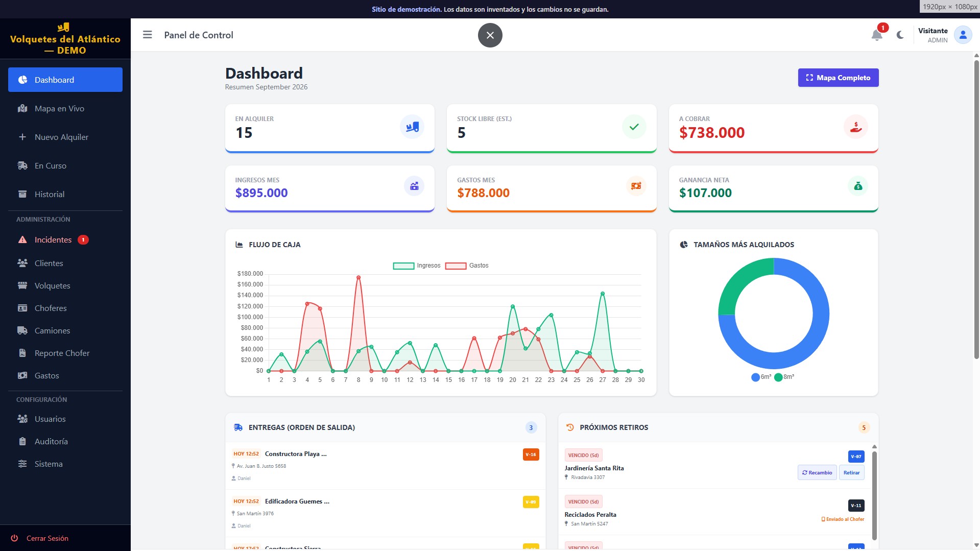Toggle the hamburger sidebar menu

tap(148, 35)
